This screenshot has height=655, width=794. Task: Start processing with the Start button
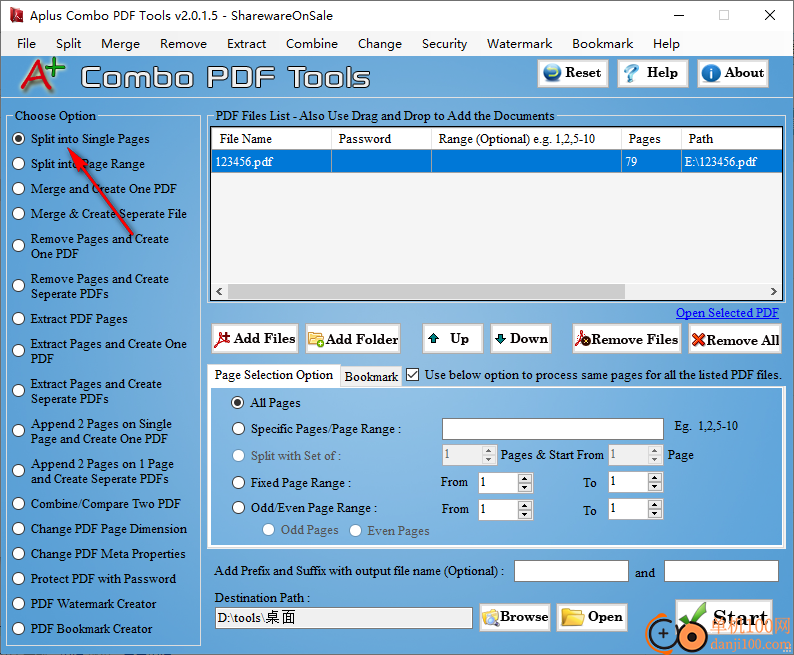[x=724, y=618]
